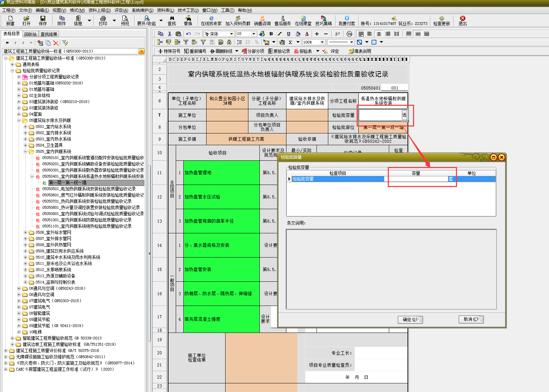This screenshot has width=549, height=392.
Task: Expand the 04屋面 tree node
Action: pos(19,114)
